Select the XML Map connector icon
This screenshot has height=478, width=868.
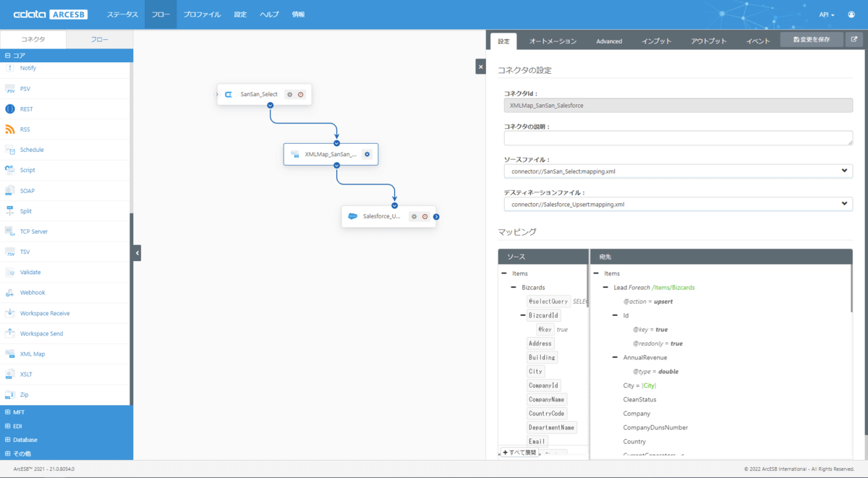tap(10, 354)
